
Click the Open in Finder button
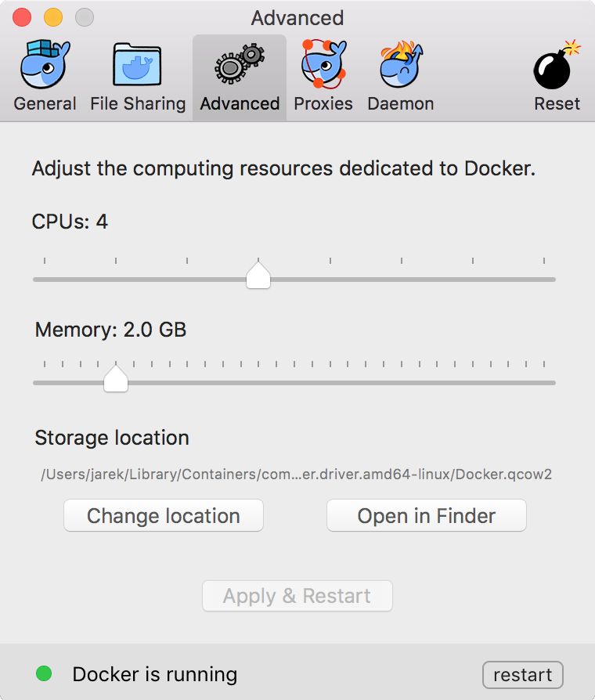click(426, 516)
